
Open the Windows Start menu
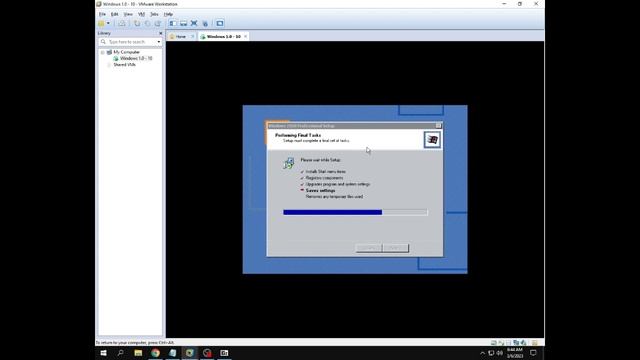pos(103,353)
